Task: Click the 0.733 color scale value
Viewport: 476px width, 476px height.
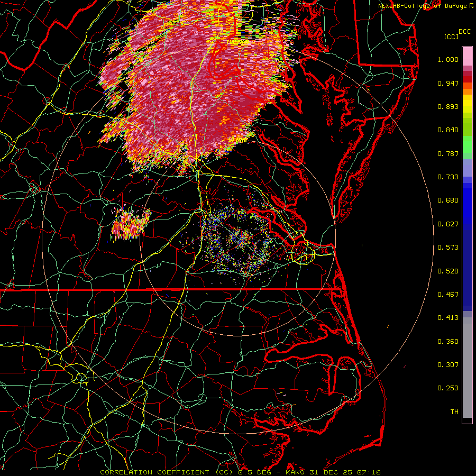Action: [x=448, y=177]
